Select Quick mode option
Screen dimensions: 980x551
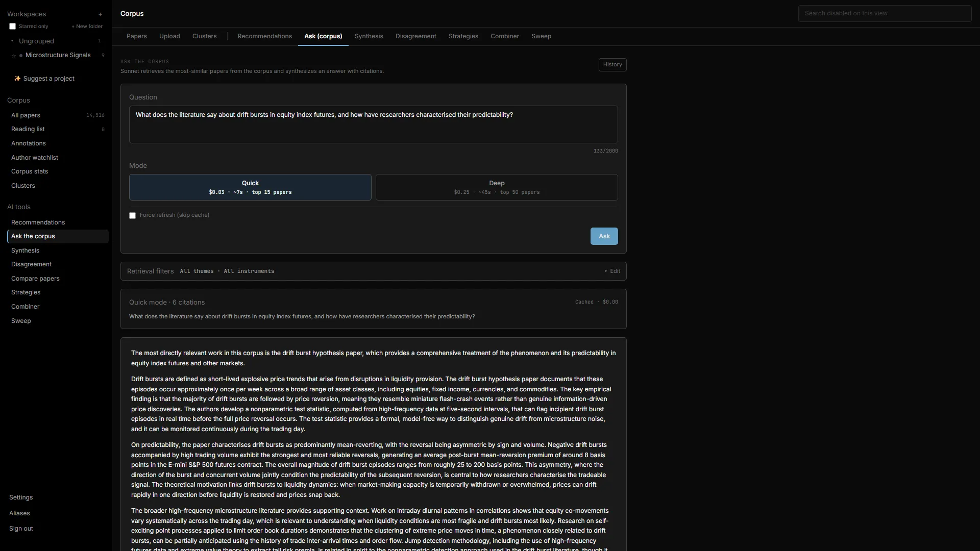coord(250,187)
